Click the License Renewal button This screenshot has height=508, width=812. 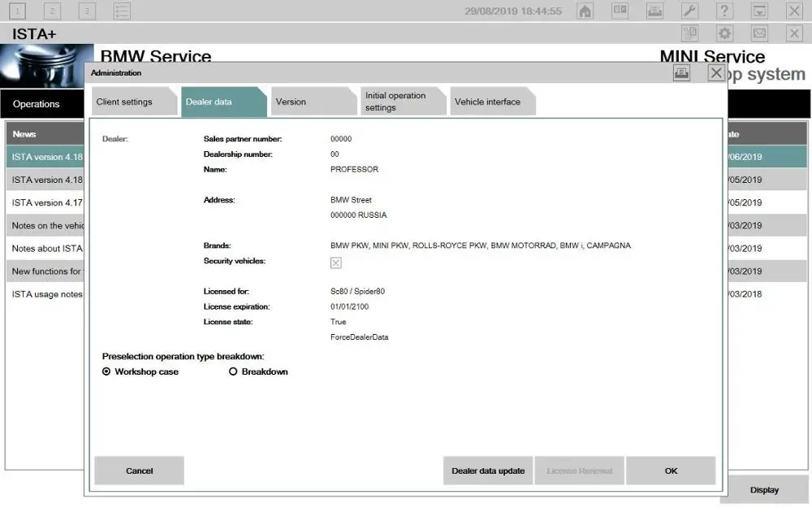580,471
